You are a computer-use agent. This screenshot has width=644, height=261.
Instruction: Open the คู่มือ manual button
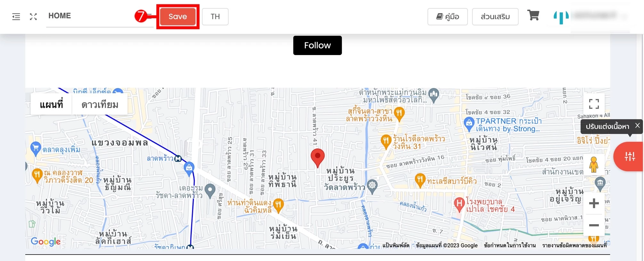coord(448,17)
